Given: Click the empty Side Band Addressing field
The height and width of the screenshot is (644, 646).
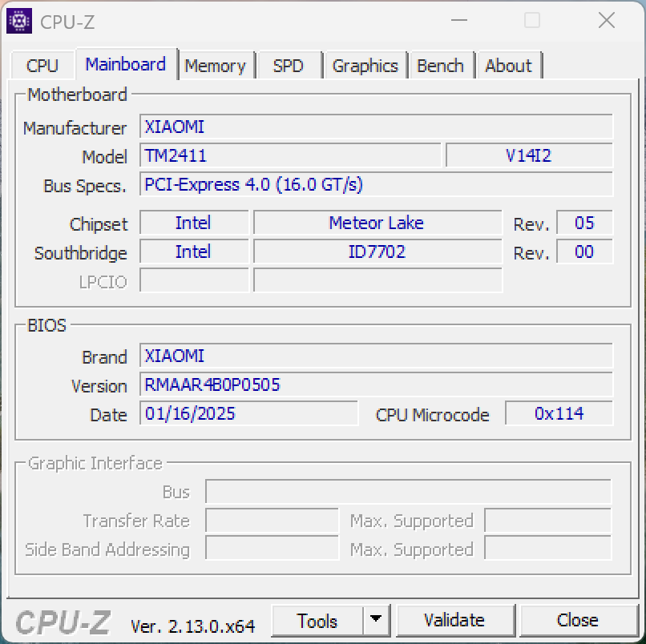Looking at the screenshot, I should pyautogui.click(x=272, y=548).
